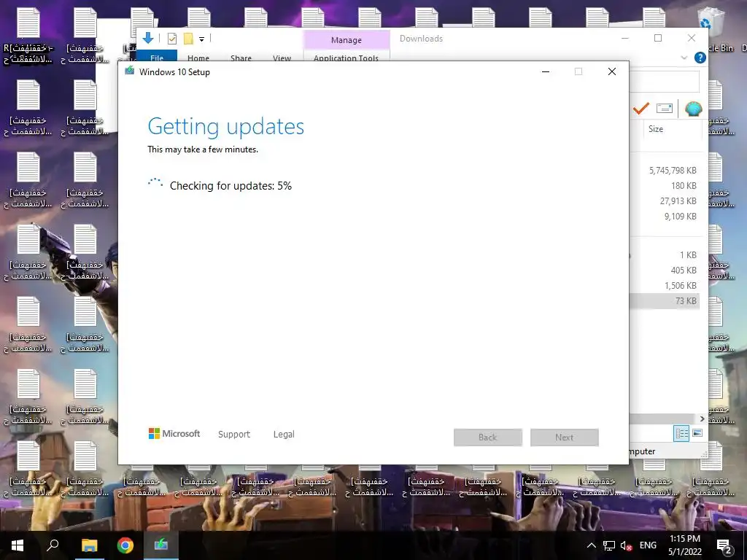Click the search box in the Downloads window
747x560 pixels.
(x=665, y=82)
